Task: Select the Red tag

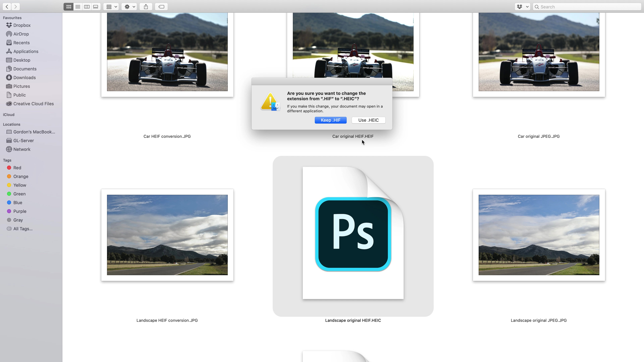Action: click(x=17, y=168)
